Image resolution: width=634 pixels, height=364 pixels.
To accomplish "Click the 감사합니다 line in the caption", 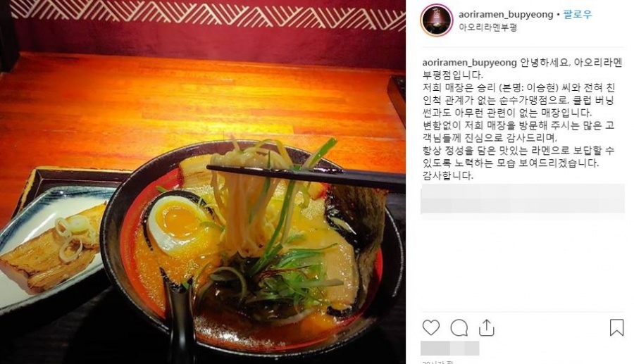I will pos(447,176).
